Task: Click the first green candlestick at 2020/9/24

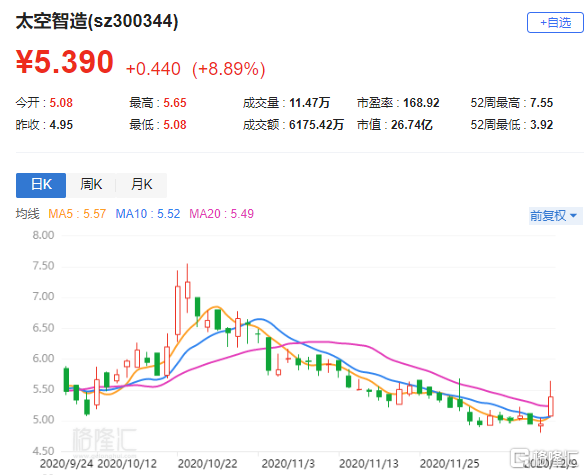Action: click(x=66, y=380)
